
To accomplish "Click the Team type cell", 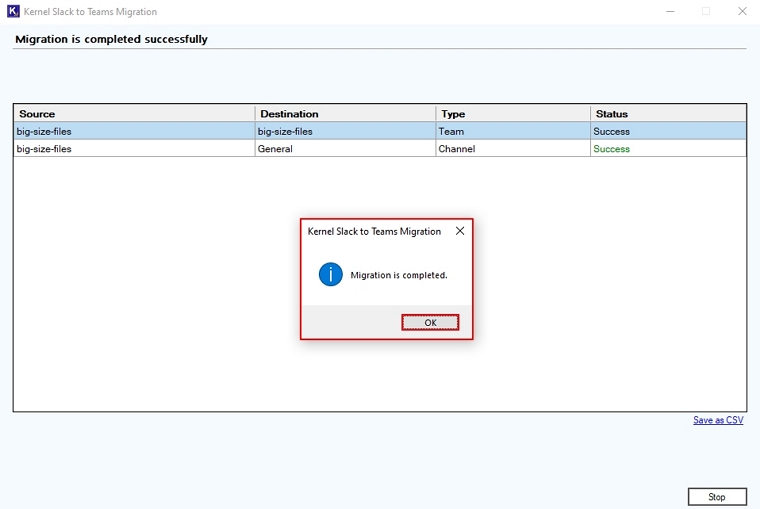I will 513,131.
